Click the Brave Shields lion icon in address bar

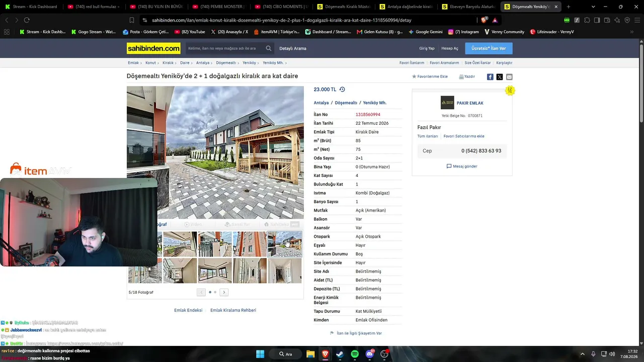(x=484, y=20)
